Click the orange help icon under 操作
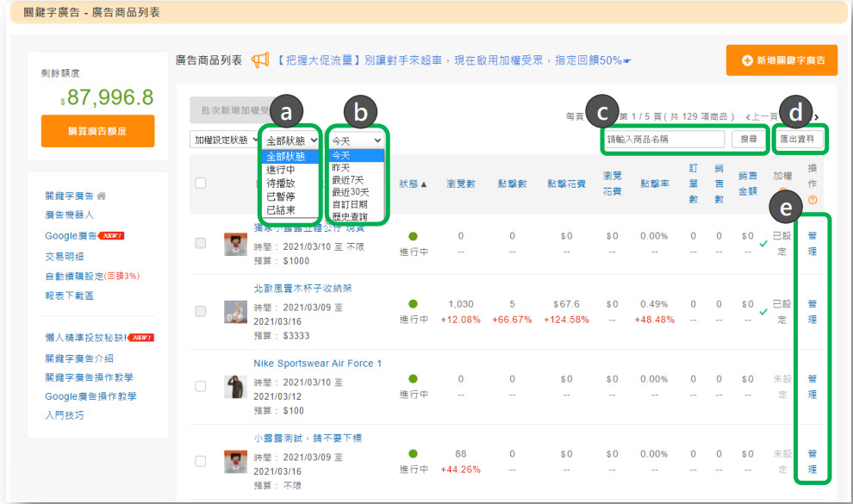Screen dimensions: 853x504 [813, 200]
